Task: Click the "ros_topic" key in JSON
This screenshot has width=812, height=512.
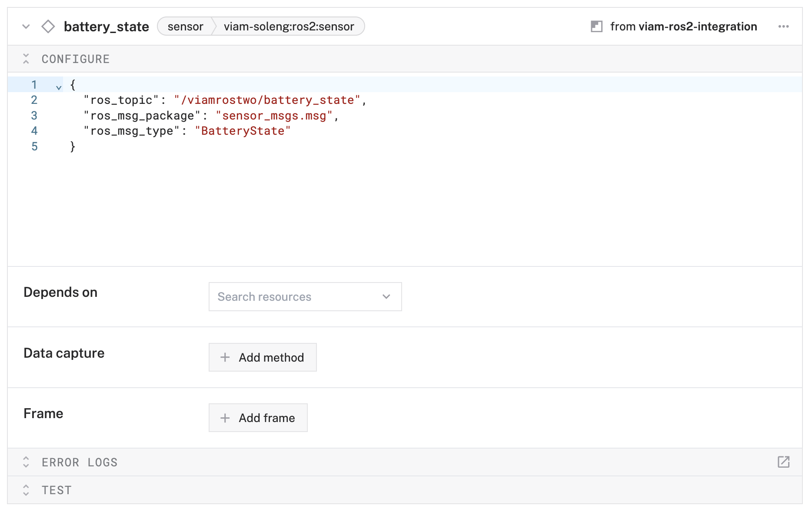Action: [121, 100]
